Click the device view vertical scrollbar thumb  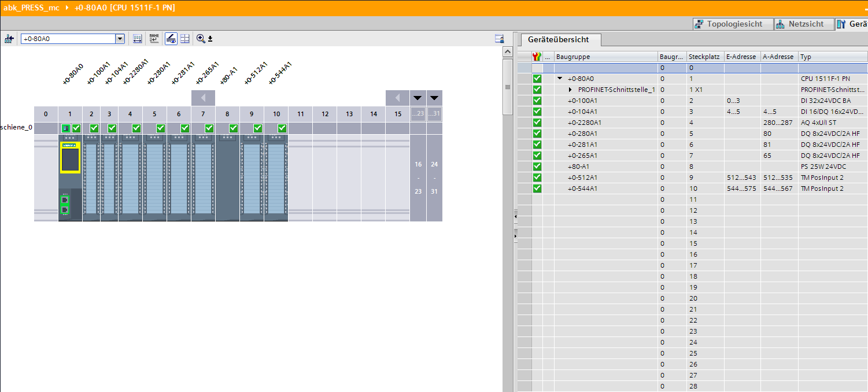coord(508,87)
